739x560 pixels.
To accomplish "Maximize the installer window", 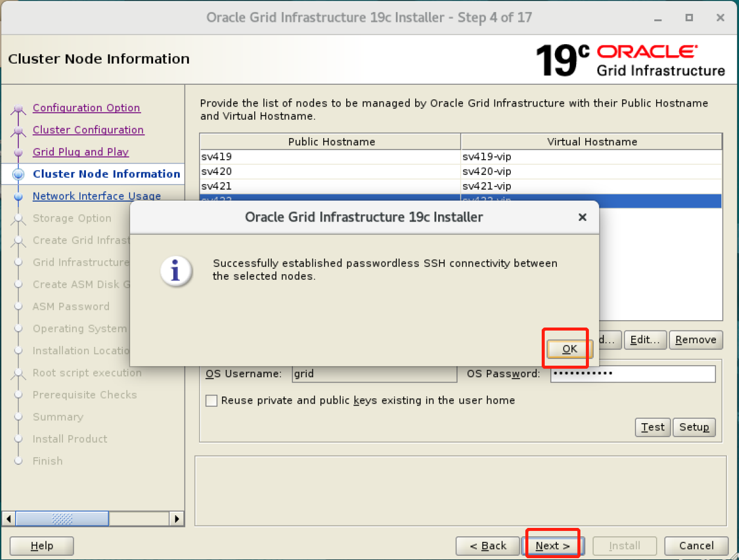I will [689, 18].
